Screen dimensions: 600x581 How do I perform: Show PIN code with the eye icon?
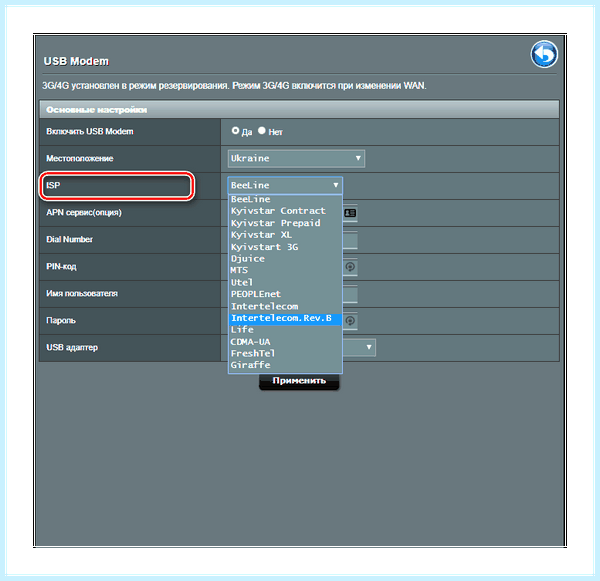pyautogui.click(x=350, y=267)
